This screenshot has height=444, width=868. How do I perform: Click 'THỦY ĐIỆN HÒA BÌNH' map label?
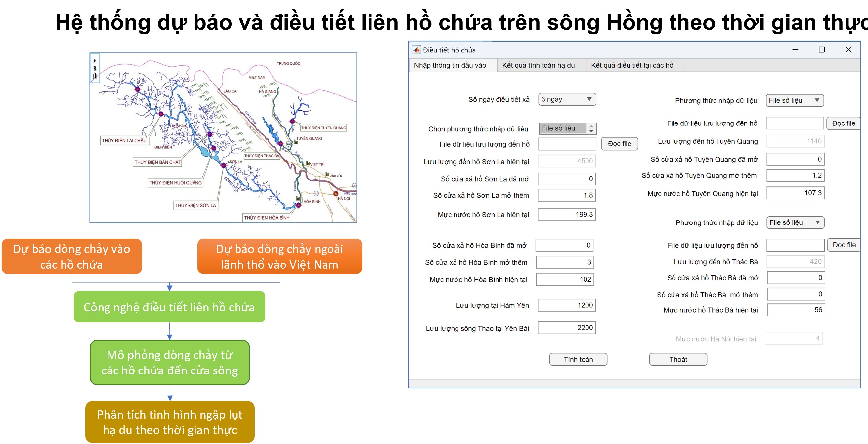pyautogui.click(x=267, y=218)
